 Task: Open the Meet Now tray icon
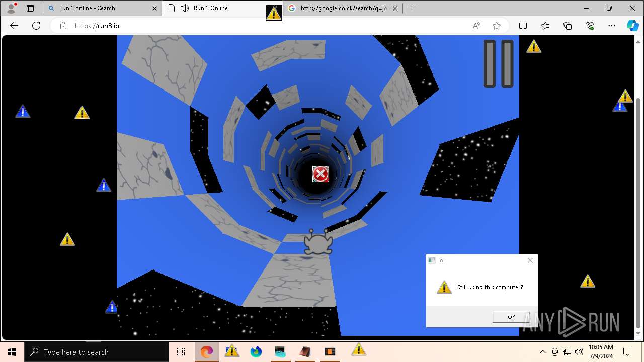[x=555, y=352]
